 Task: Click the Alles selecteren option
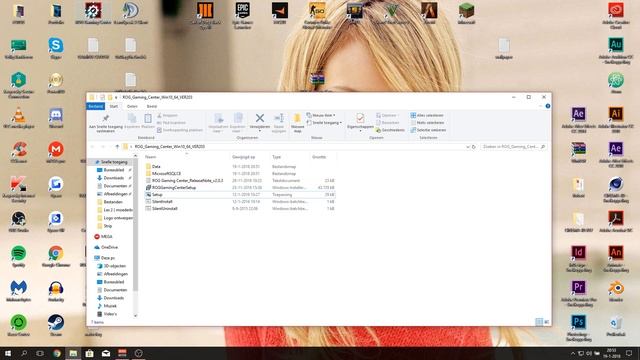point(427,116)
